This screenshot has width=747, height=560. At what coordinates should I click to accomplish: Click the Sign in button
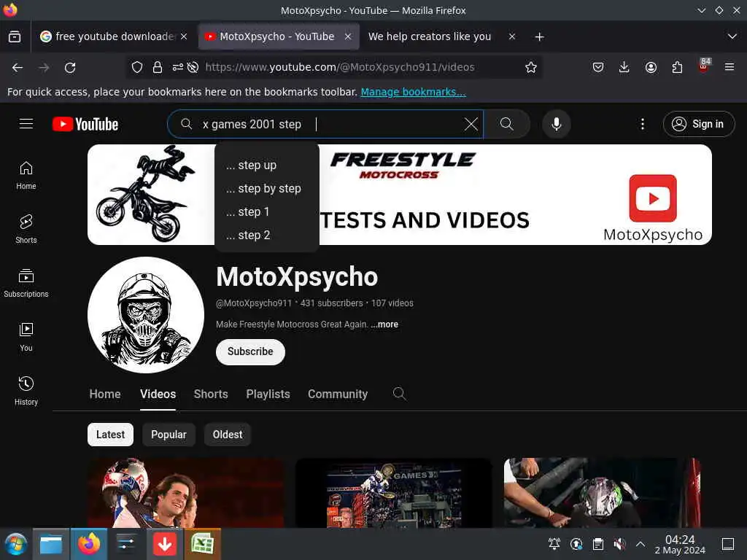click(x=699, y=124)
